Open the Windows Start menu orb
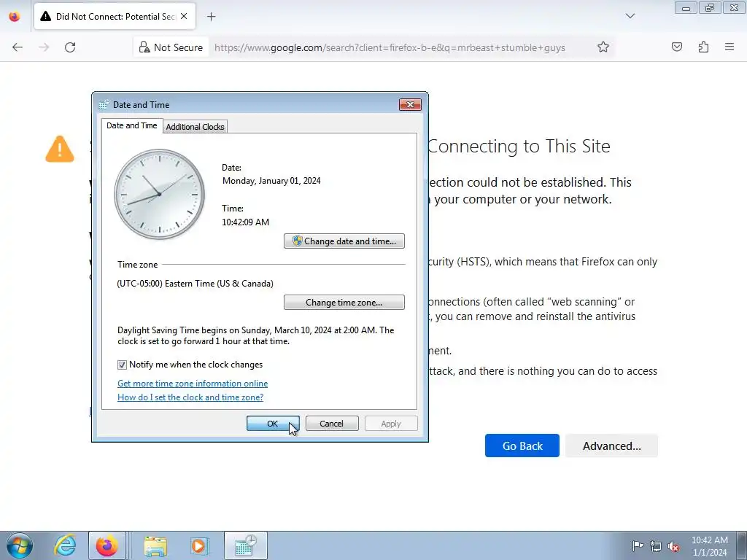 point(20,545)
